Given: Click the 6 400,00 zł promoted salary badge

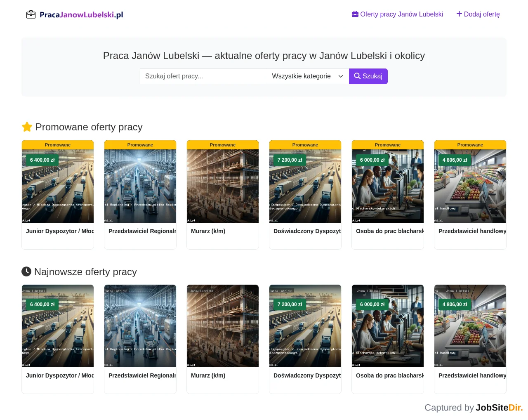Looking at the screenshot, I should coord(42,160).
